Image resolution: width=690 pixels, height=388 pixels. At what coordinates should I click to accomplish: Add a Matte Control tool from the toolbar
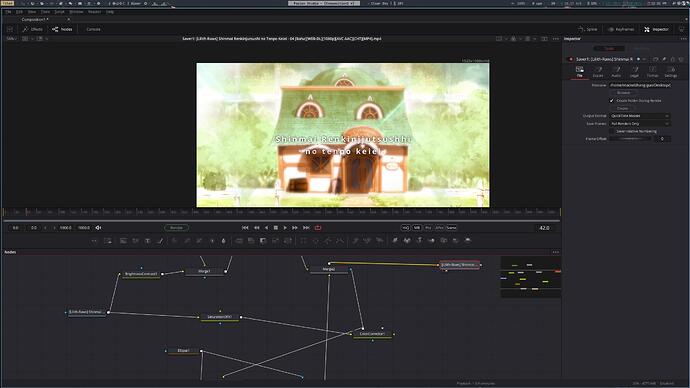263,241
